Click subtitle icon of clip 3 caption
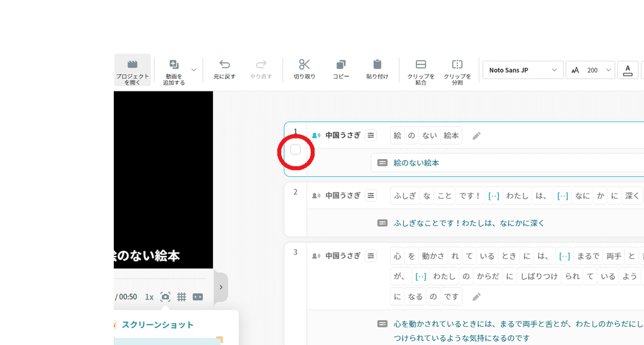 click(383, 324)
